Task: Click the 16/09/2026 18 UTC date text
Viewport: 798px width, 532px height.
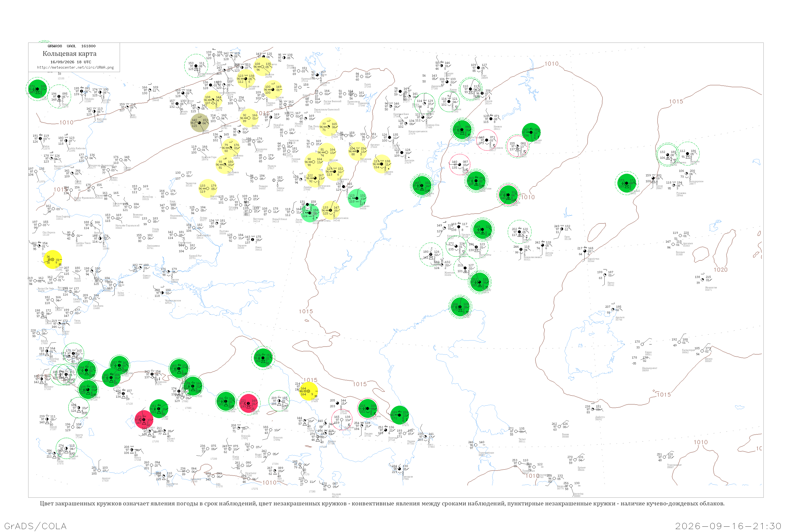Action: 70,62
